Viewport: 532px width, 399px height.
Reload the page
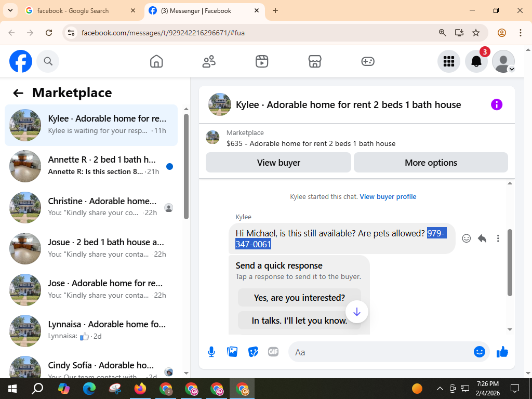tap(49, 33)
